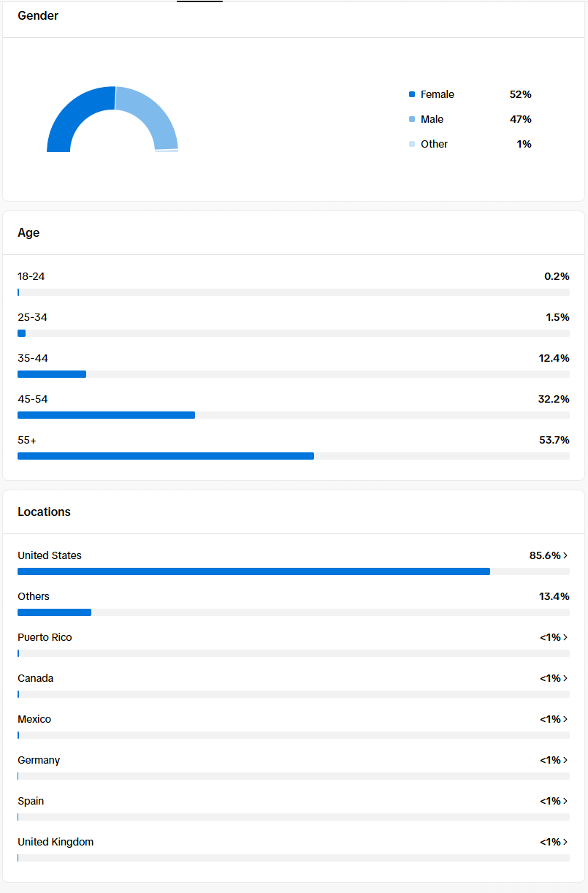Screen dimensions: 588x893
Task: Click the 55+ age progress bar
Action: click(x=294, y=456)
